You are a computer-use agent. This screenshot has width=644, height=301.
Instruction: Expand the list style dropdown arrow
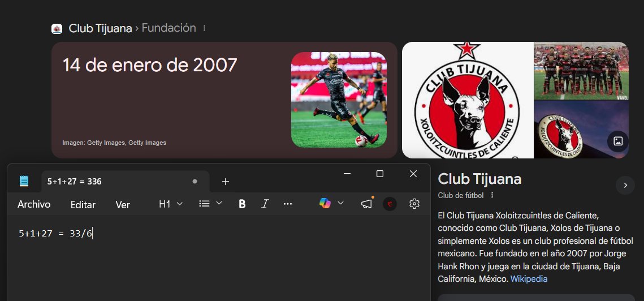click(x=219, y=203)
